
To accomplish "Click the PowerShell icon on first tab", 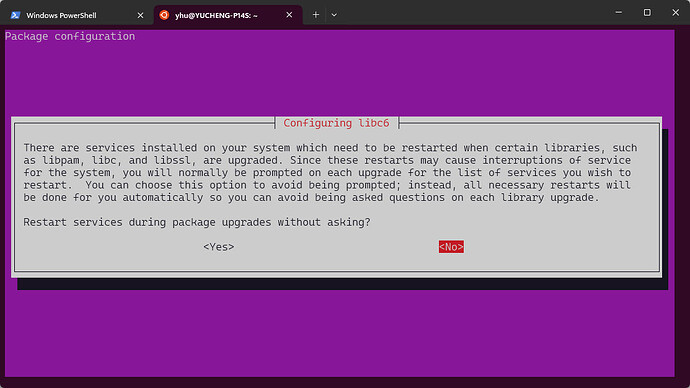I will (15, 15).
